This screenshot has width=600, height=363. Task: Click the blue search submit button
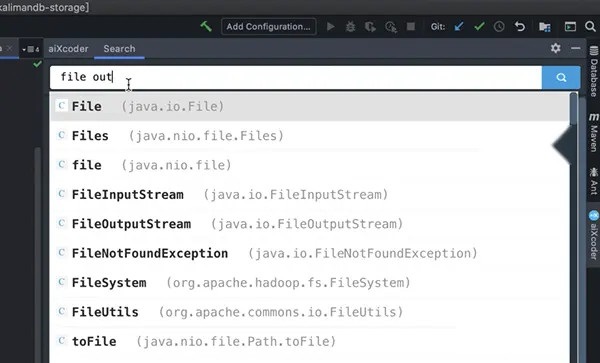(561, 78)
